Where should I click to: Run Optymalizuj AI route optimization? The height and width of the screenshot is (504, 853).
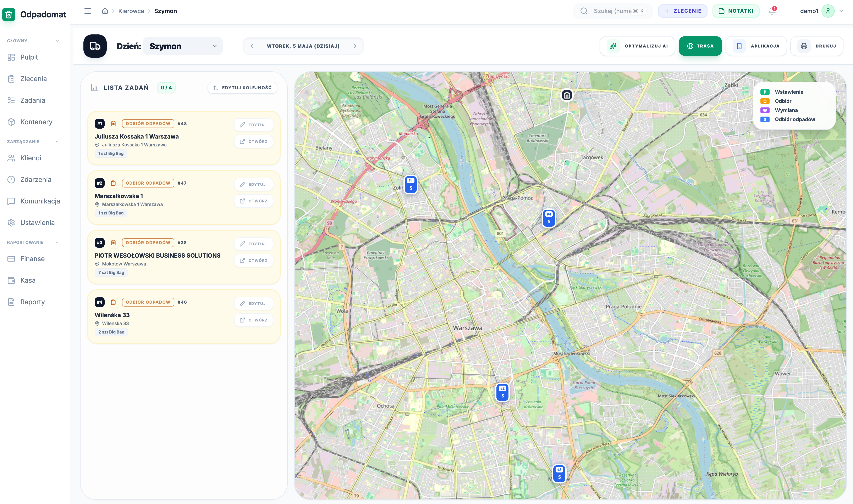point(637,46)
